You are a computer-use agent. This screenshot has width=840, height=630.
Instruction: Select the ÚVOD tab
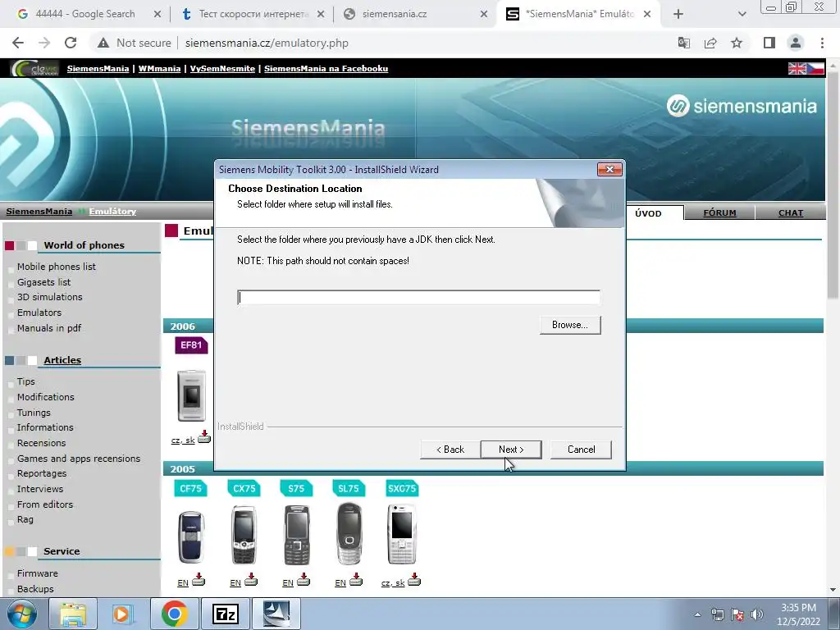pyautogui.click(x=648, y=213)
